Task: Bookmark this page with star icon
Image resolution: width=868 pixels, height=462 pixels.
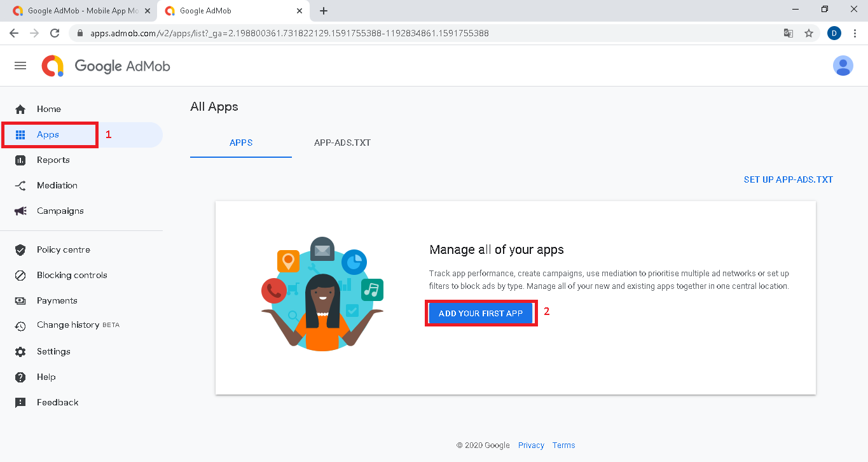Action: pos(809,33)
